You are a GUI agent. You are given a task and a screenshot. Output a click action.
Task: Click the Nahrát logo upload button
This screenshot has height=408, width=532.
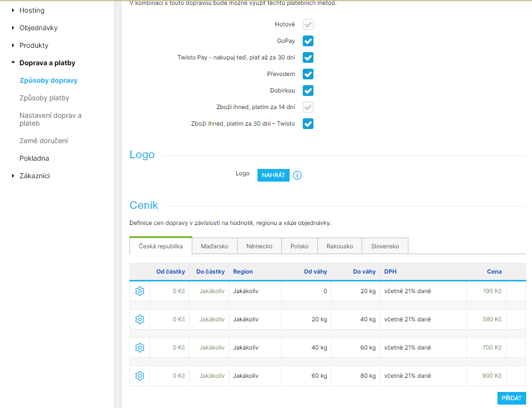(274, 175)
